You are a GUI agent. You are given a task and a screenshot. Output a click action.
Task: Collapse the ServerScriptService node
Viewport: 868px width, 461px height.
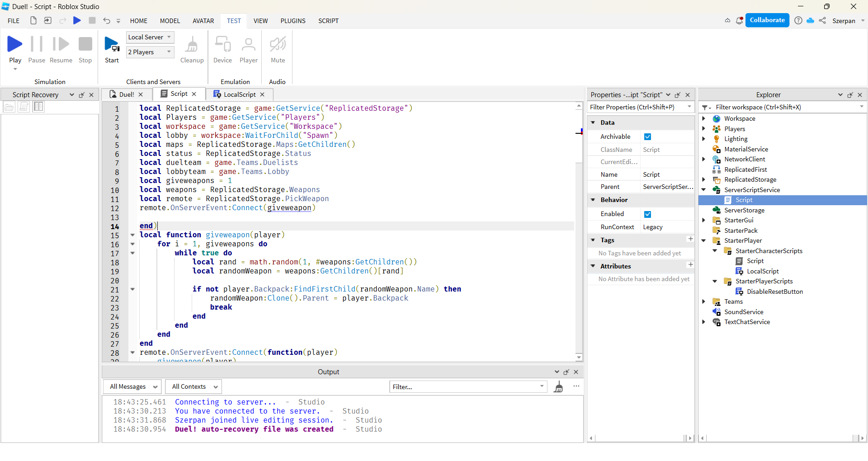point(703,190)
